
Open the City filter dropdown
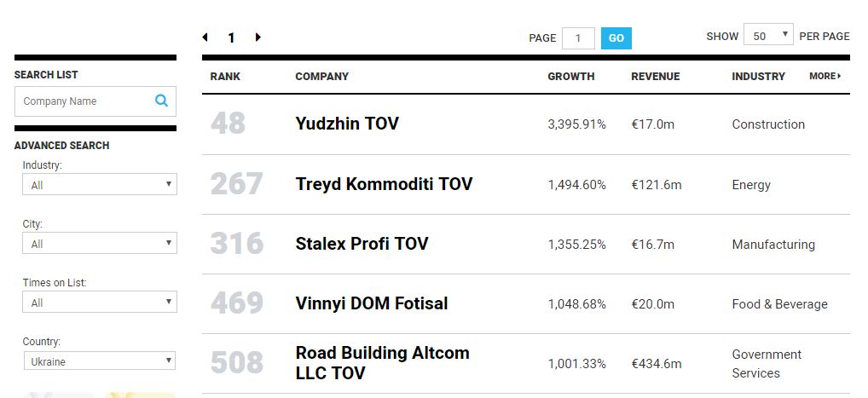click(x=99, y=244)
